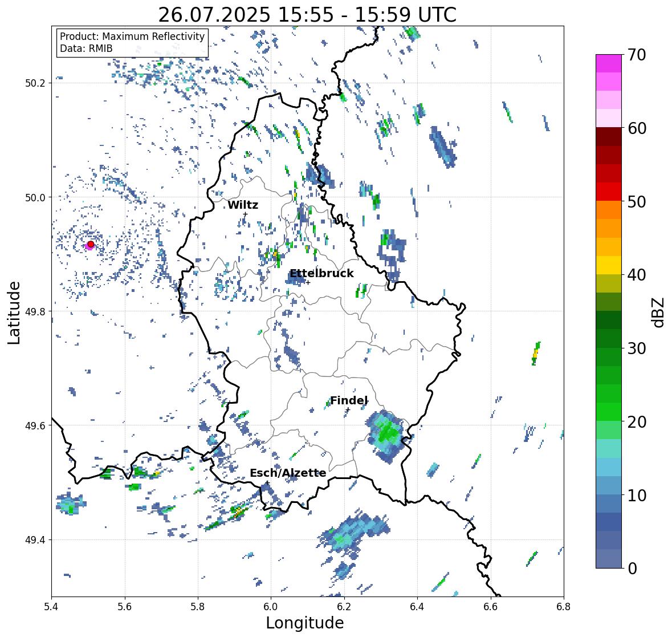Click the 50 value on the colorbar
The height and width of the screenshot is (637, 672).
pos(636,201)
